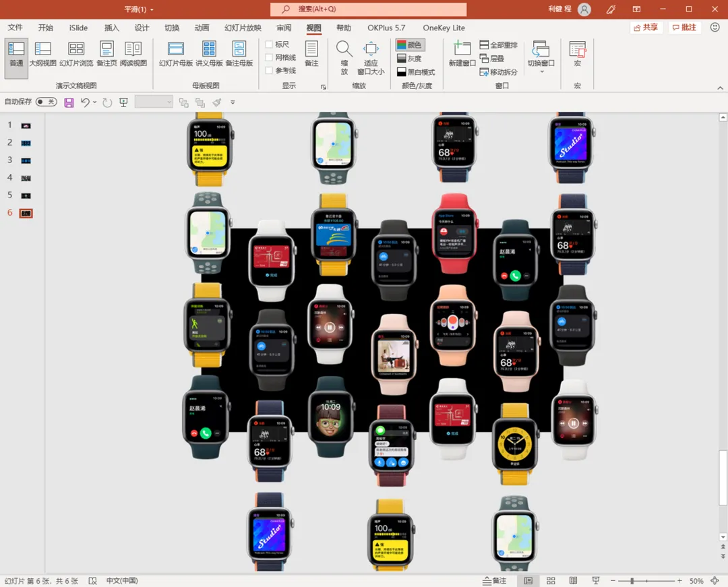Open the iSlide tab
The width and height of the screenshot is (728, 587).
(78, 28)
